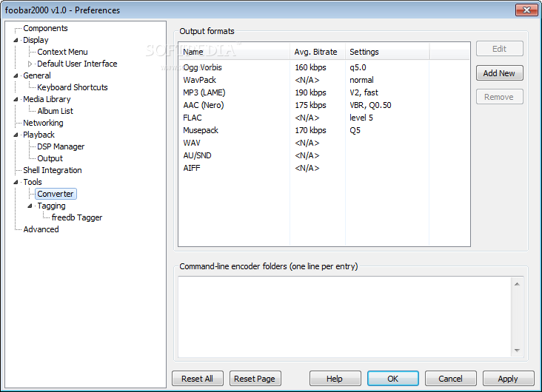Image resolution: width=542 pixels, height=392 pixels.
Task: Go to the Output settings page
Action: point(50,158)
